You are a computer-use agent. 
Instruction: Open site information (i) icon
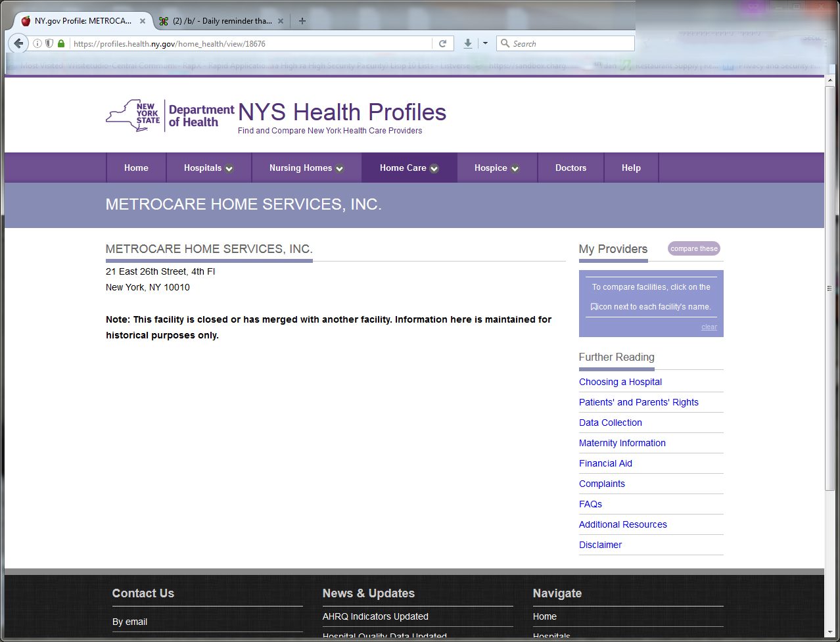[x=37, y=43]
